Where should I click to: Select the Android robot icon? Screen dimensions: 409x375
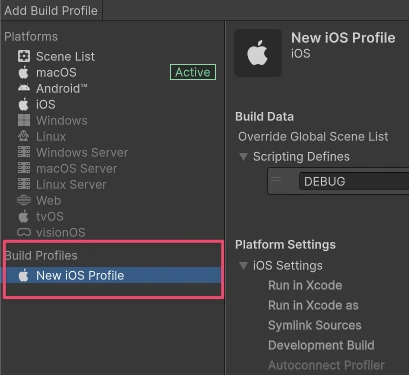tap(24, 88)
